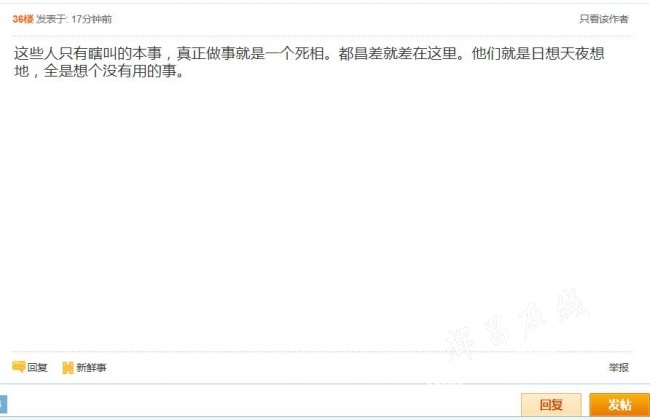Click the 发表于 label
The width and height of the screenshot is (650, 420).
click(52, 19)
